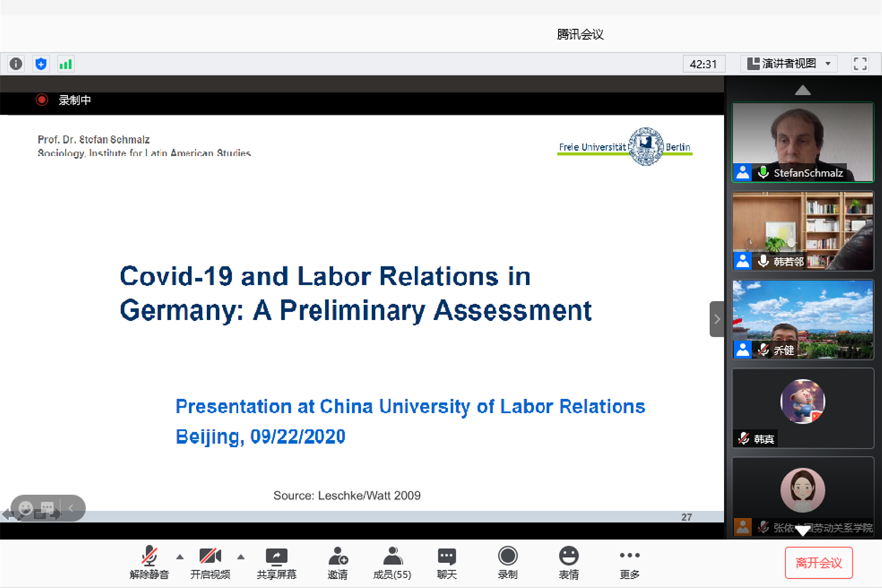Collapse the participant video side panel

pos(717,319)
